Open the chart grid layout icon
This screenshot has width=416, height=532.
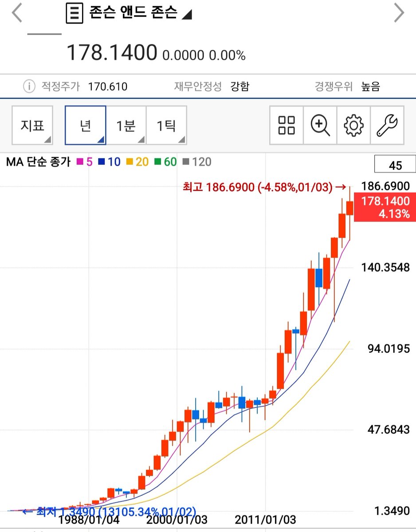point(286,125)
